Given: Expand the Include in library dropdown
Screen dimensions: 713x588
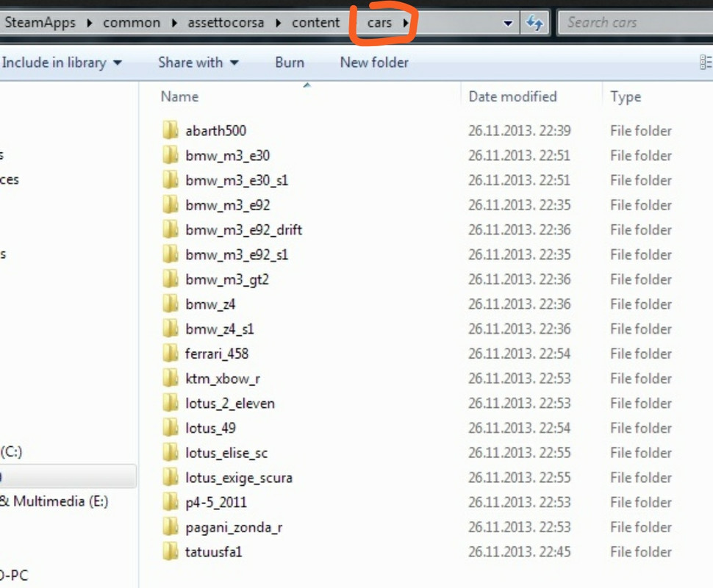Looking at the screenshot, I should pyautogui.click(x=118, y=62).
